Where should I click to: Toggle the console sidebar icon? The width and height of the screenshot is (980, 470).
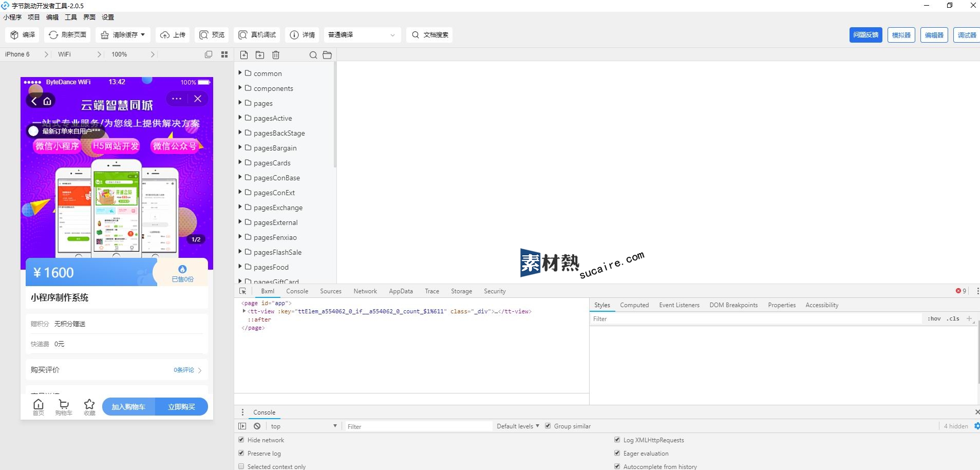click(242, 426)
